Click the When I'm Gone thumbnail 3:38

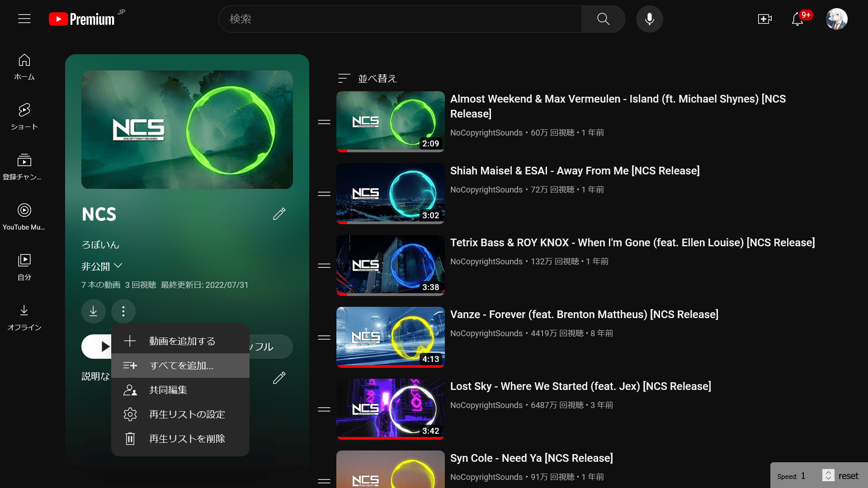pos(391,266)
